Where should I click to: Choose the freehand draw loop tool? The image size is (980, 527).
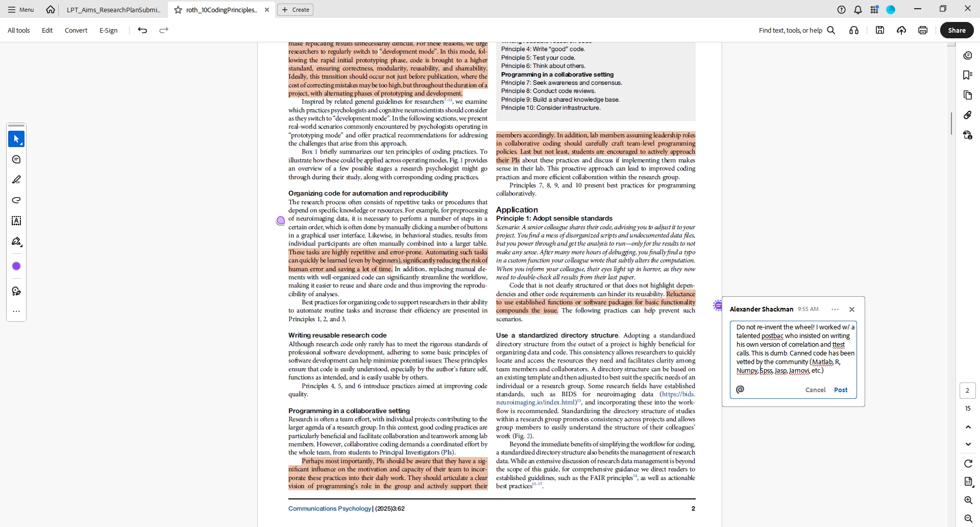point(16,200)
